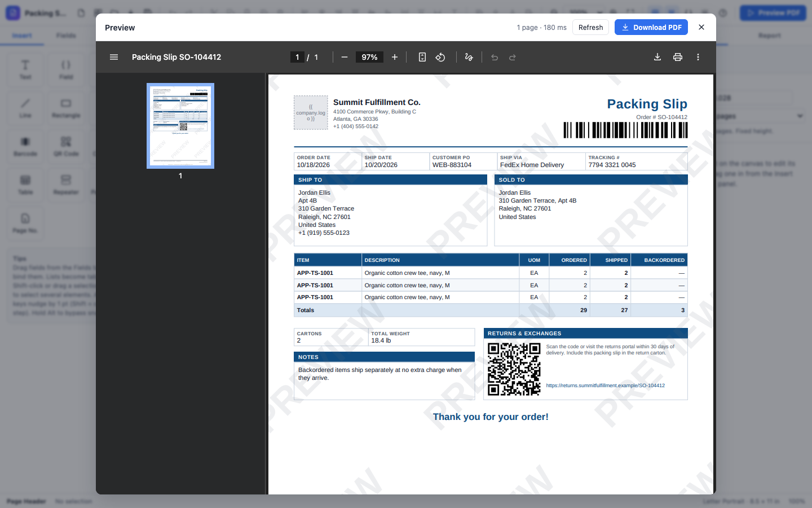
Task: Click the Refresh button
Action: tap(590, 27)
